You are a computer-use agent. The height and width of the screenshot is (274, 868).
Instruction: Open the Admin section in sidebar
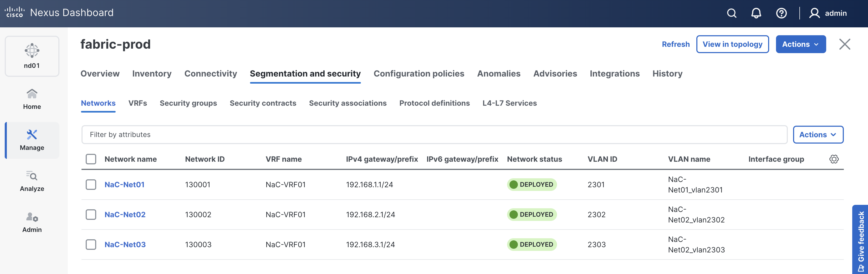pos(32,222)
